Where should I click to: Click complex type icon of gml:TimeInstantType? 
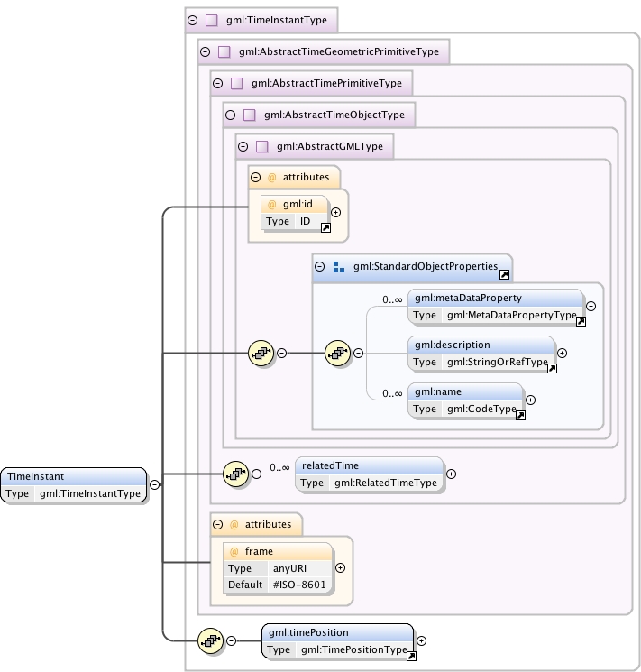[x=212, y=20]
